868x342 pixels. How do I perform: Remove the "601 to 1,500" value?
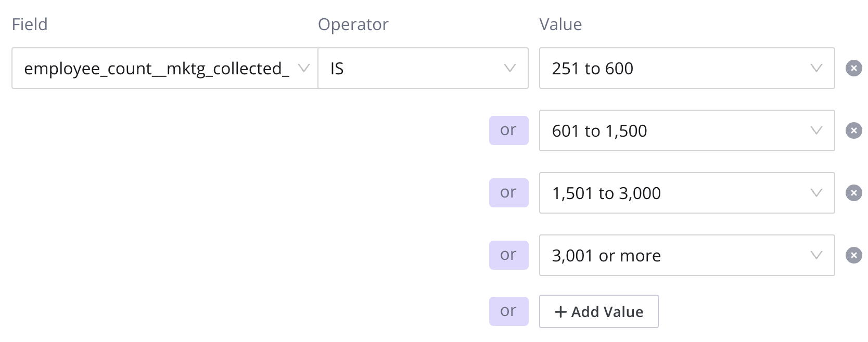(x=853, y=130)
